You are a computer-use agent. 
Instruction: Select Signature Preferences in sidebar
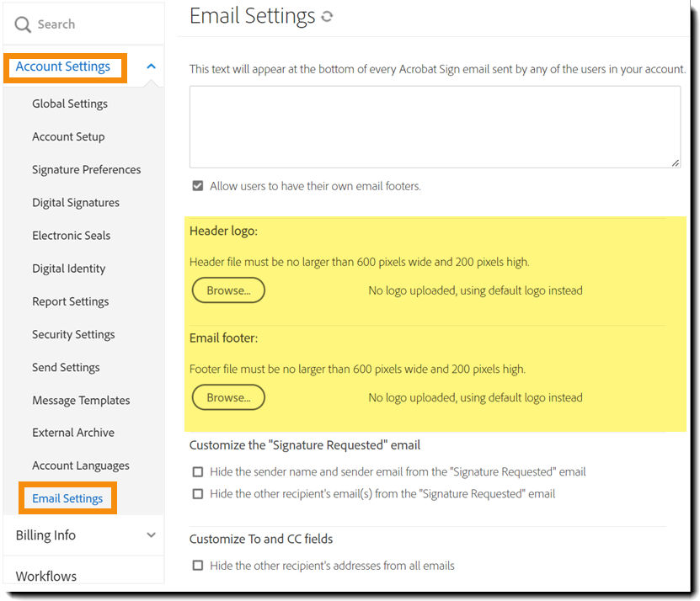(x=86, y=169)
